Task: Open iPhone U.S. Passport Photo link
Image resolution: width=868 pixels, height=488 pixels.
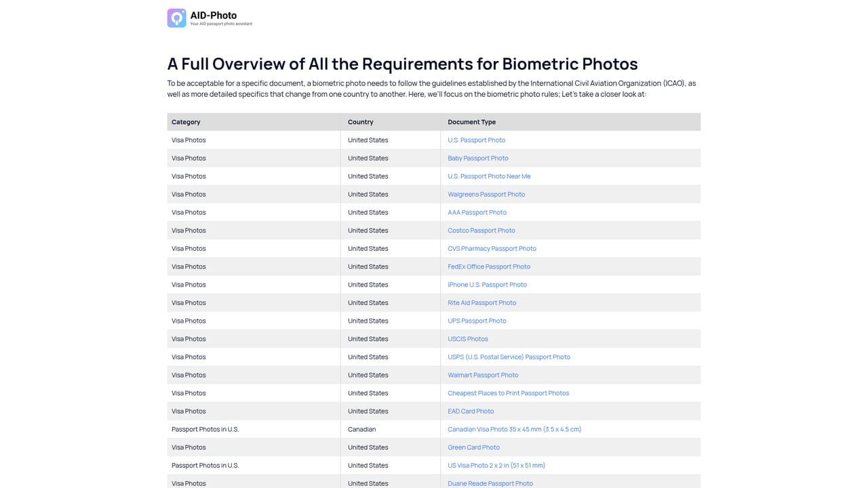Action: pyautogui.click(x=487, y=285)
